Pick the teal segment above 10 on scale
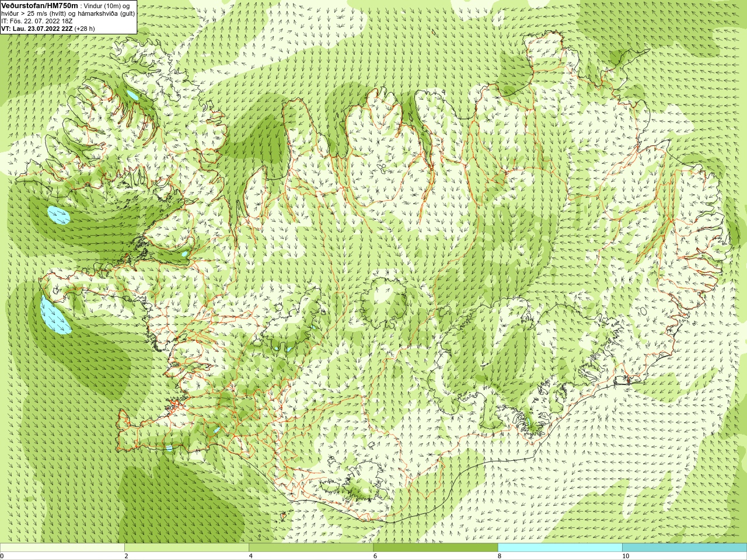This screenshot has height=560, width=747. click(685, 548)
